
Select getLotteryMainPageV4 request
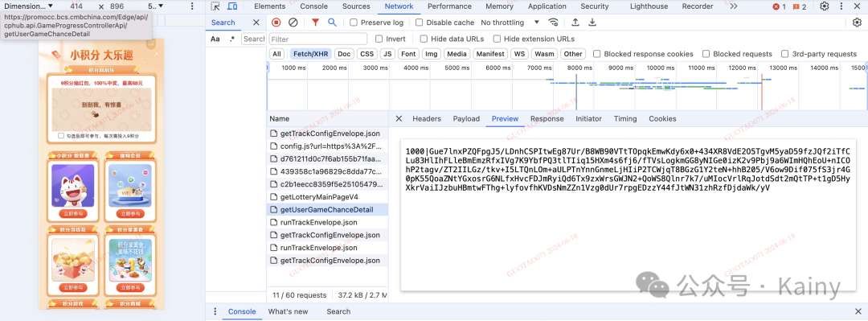click(327, 197)
